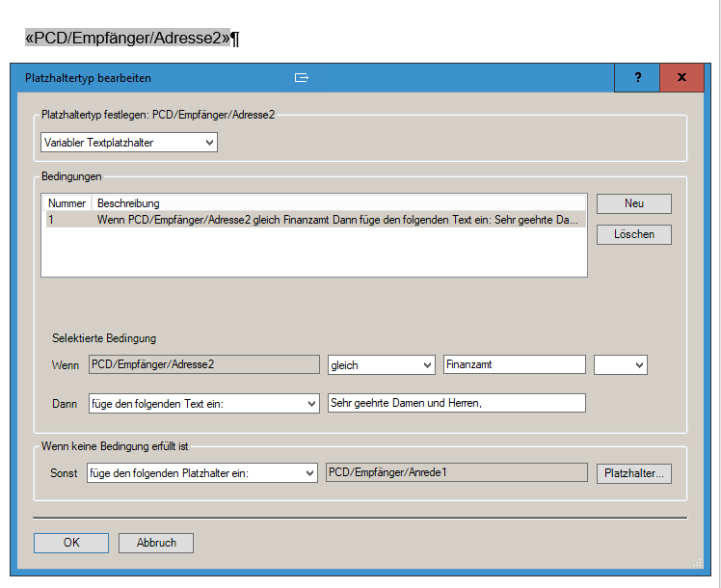Click the Nummer column header
This screenshot has height=588, width=721.
point(67,203)
